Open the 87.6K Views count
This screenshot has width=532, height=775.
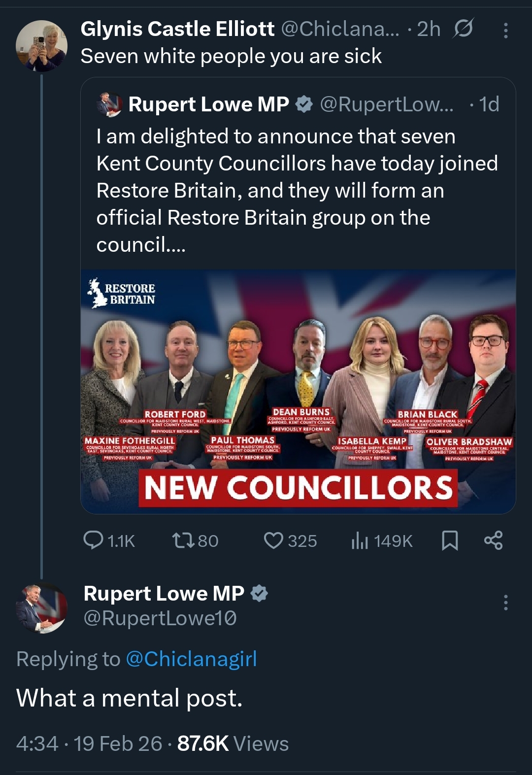(x=233, y=743)
